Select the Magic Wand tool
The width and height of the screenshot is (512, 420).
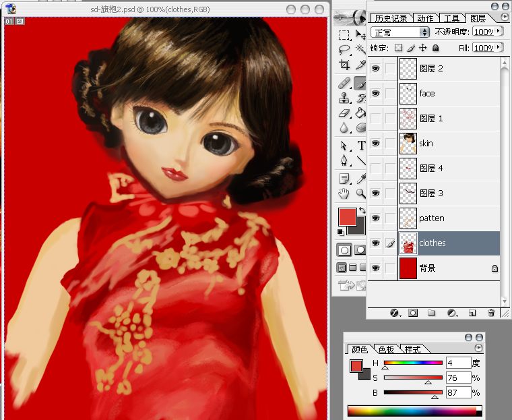point(360,49)
